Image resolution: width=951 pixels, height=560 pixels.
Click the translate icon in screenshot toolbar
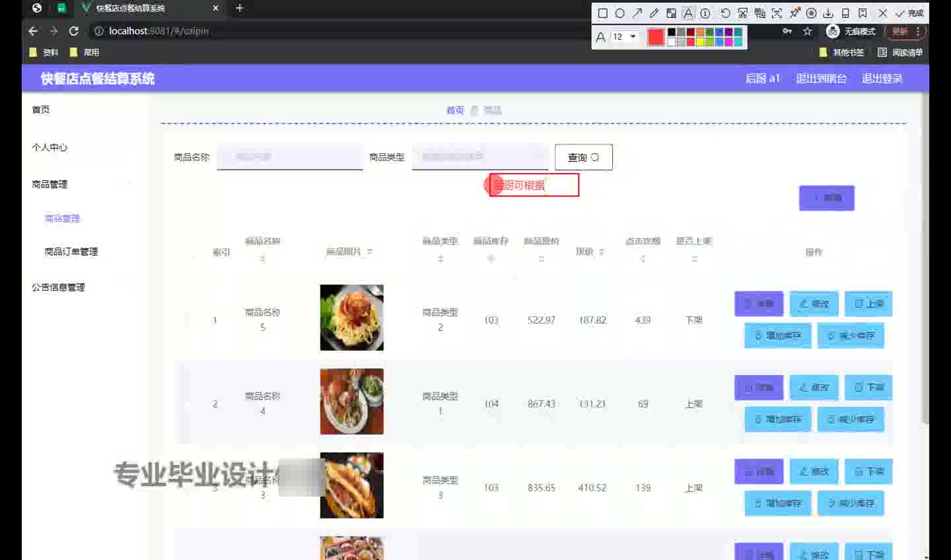pos(760,13)
